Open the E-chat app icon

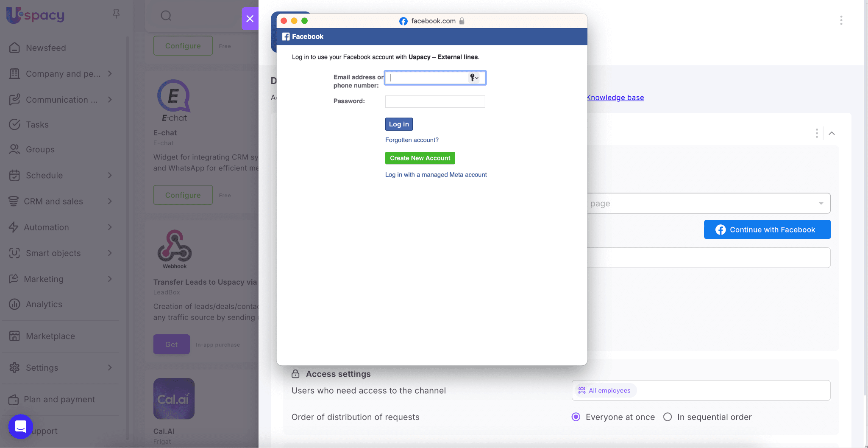(174, 100)
